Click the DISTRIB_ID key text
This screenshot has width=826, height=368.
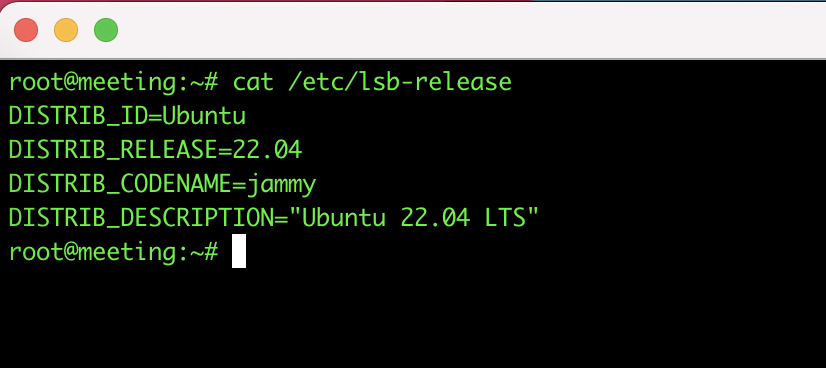tap(78, 116)
